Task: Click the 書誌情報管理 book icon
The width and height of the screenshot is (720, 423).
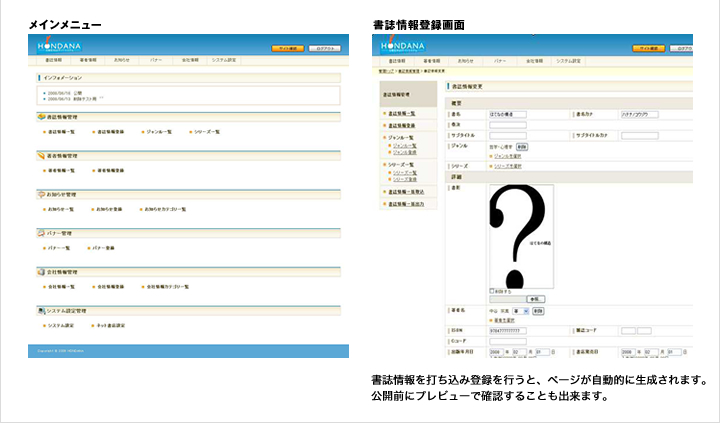Action: click(x=41, y=117)
